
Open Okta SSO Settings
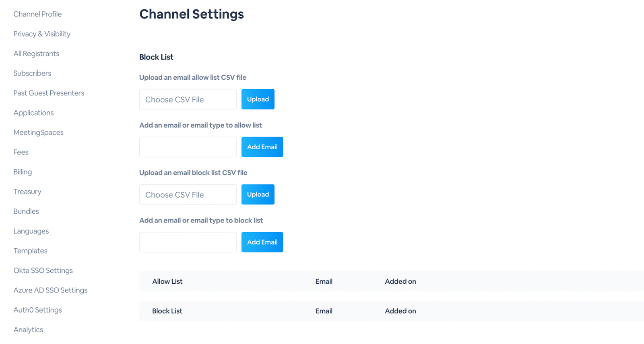click(43, 270)
